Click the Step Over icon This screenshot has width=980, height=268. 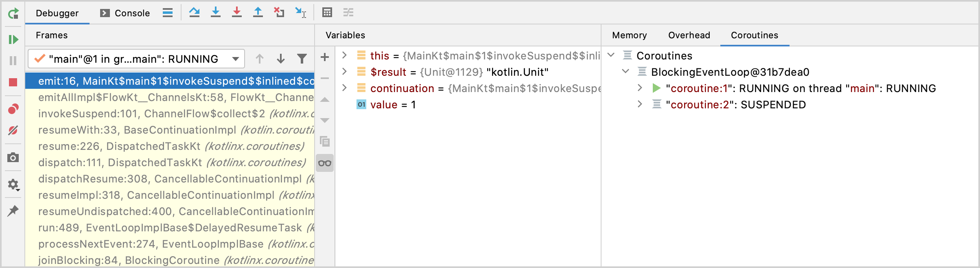point(194,13)
